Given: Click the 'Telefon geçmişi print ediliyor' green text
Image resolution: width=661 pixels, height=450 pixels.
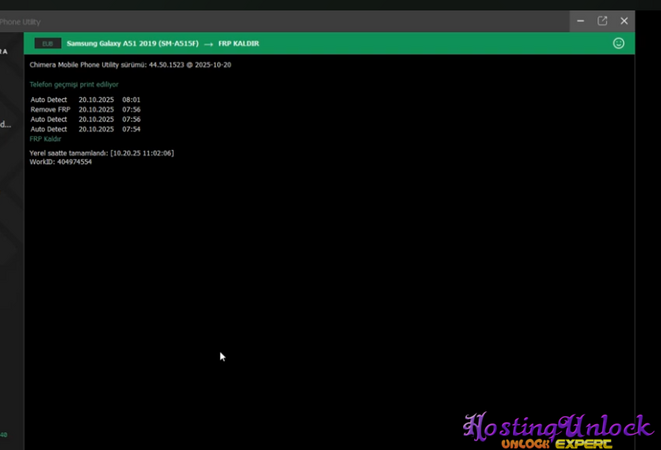Looking at the screenshot, I should (x=73, y=85).
